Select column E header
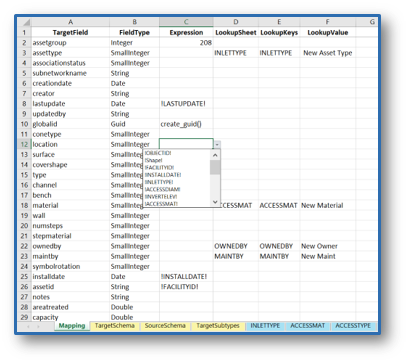This screenshot has width=409, height=363. point(279,22)
